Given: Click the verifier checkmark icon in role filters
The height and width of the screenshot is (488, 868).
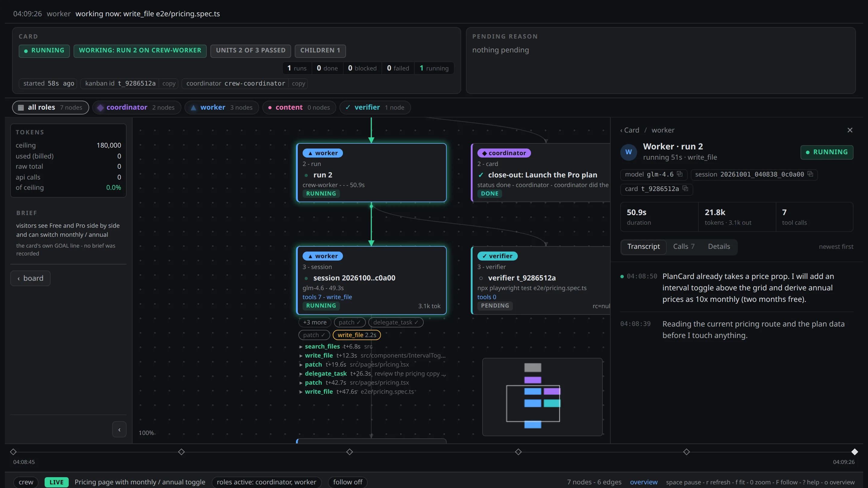Looking at the screenshot, I should [x=348, y=107].
